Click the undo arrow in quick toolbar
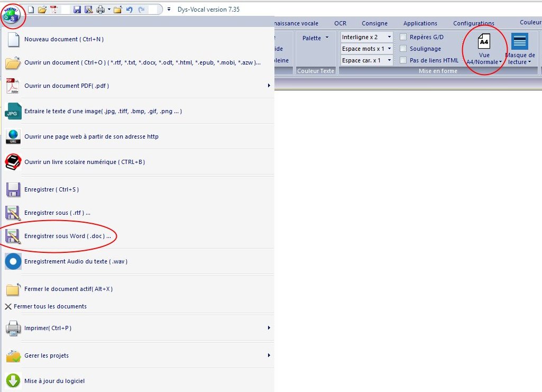Screen dimensions: 542x392 pos(130,10)
